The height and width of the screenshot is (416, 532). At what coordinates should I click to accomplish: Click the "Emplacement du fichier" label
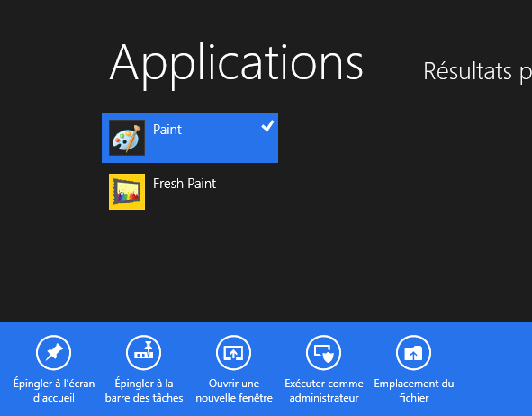[414, 391]
